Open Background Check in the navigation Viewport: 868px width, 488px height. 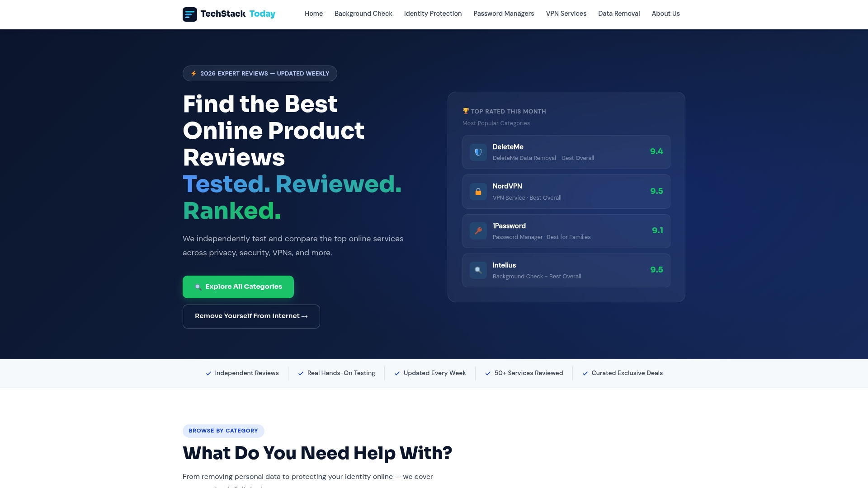point(363,14)
